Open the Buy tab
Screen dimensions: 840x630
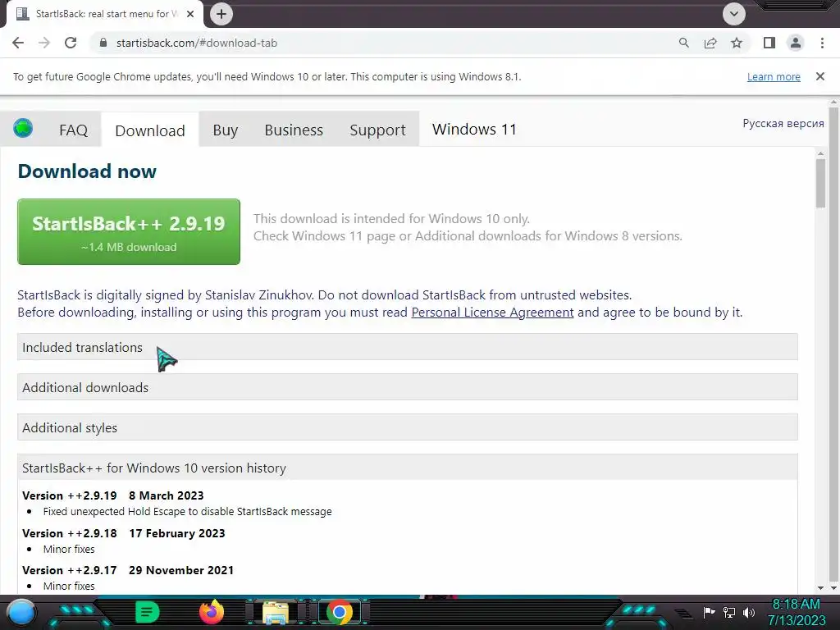click(x=225, y=130)
